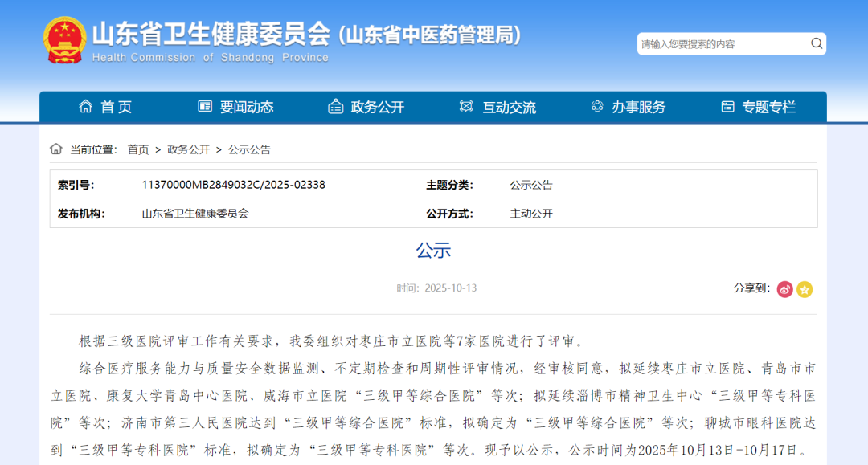Click the service icon beside 办事服务
This screenshot has width=868, height=465.
tap(596, 106)
